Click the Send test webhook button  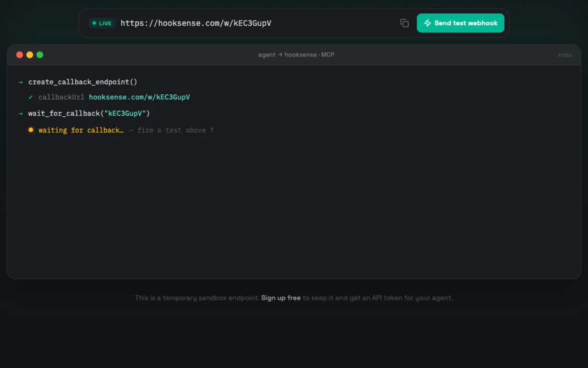460,23
